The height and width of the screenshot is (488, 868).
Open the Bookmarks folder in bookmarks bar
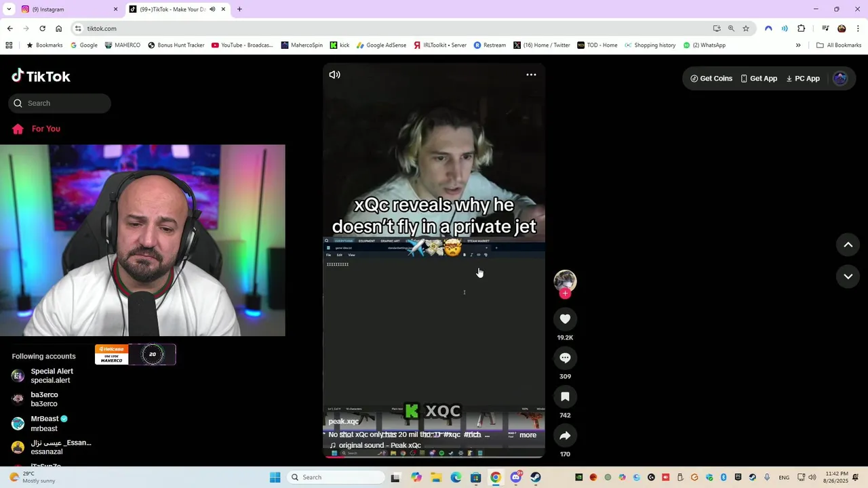[x=44, y=45]
